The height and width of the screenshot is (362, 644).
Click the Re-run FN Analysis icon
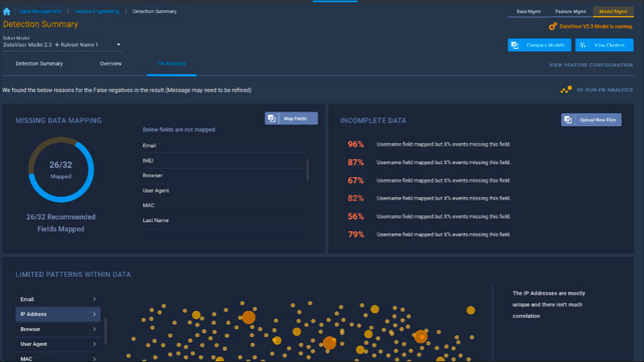[566, 90]
